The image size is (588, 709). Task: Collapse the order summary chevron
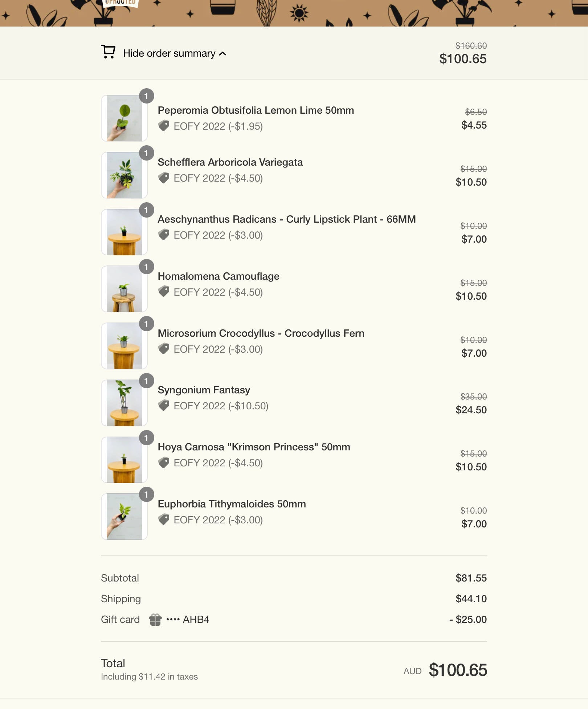click(223, 54)
